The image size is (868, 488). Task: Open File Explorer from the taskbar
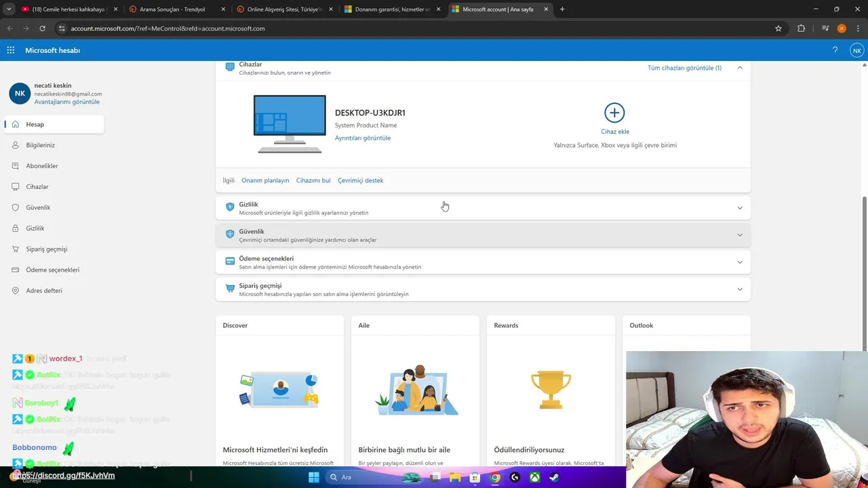pos(455,477)
